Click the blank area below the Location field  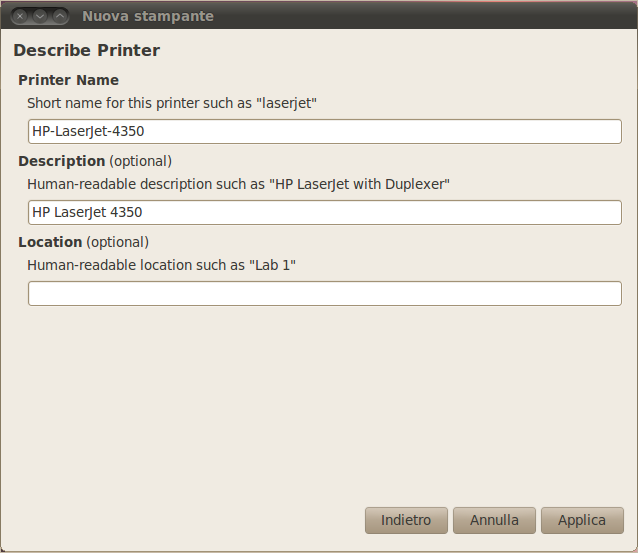pyautogui.click(x=320, y=400)
